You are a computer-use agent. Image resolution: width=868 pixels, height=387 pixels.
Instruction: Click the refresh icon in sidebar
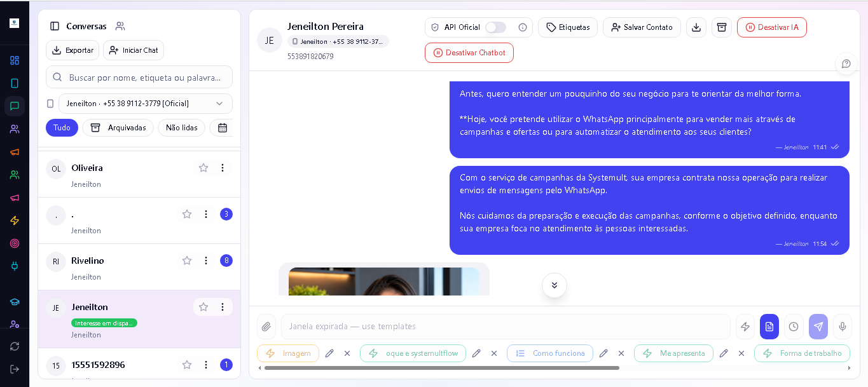(15, 346)
